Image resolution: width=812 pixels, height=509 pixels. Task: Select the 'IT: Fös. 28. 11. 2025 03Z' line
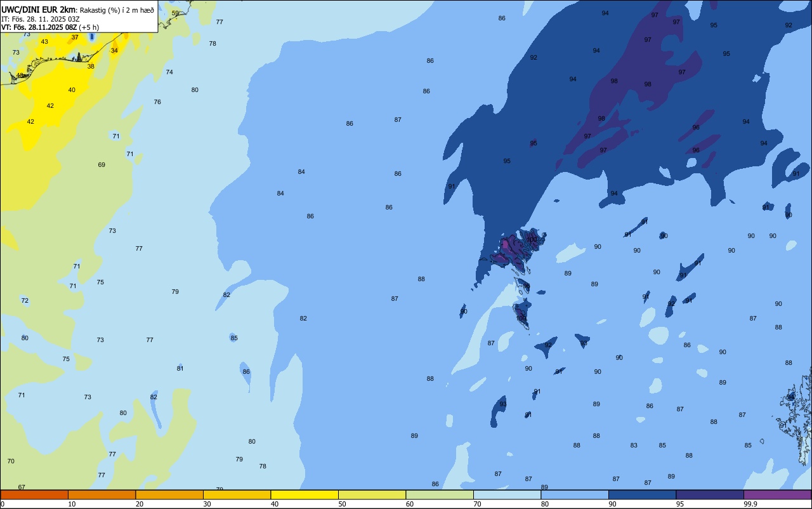pos(40,19)
